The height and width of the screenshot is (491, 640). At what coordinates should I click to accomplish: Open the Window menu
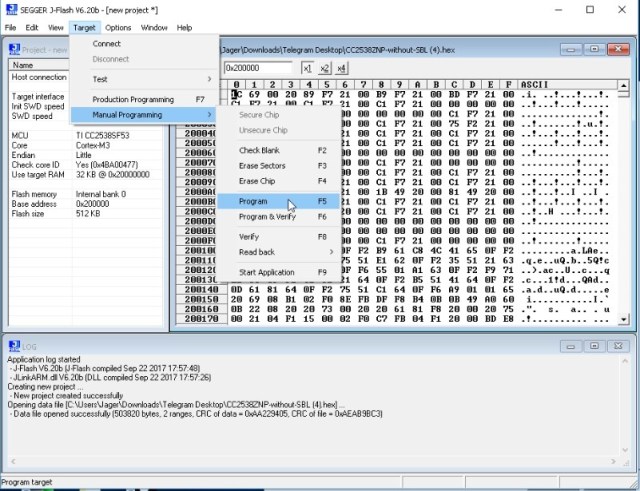[x=154, y=28]
